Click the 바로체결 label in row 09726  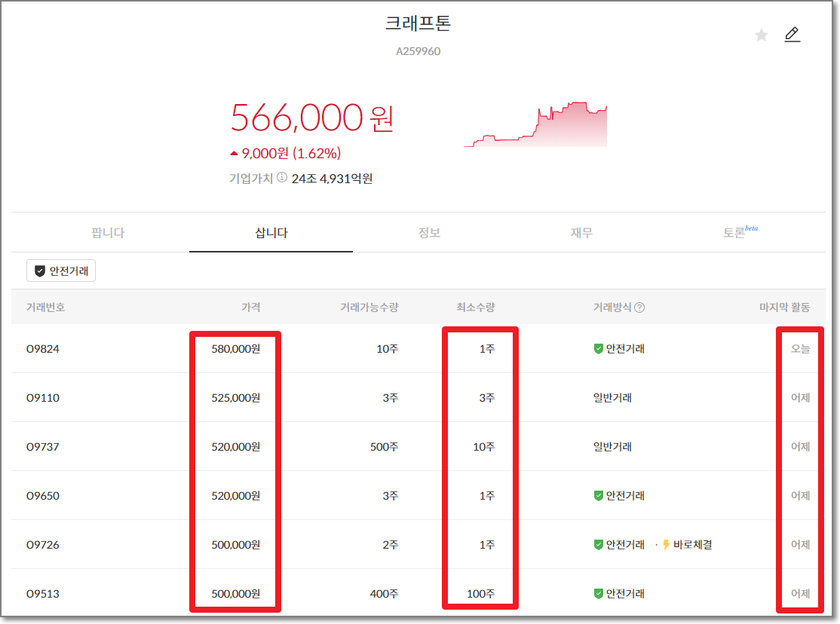(693, 545)
